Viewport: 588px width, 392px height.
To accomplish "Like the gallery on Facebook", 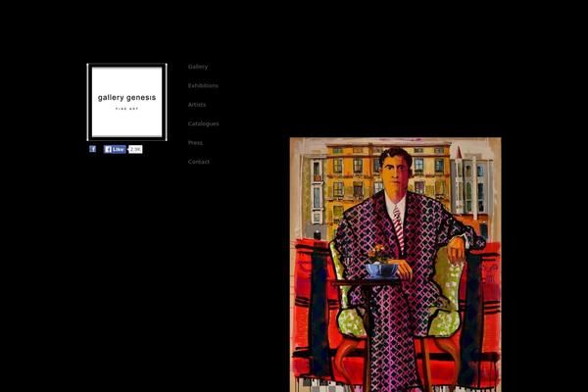I will click(x=115, y=149).
